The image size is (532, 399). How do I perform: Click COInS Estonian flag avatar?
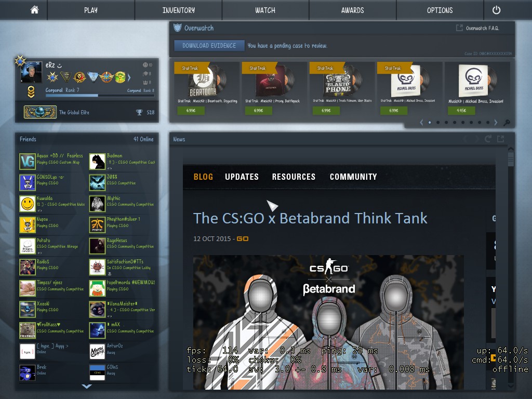[x=97, y=373]
